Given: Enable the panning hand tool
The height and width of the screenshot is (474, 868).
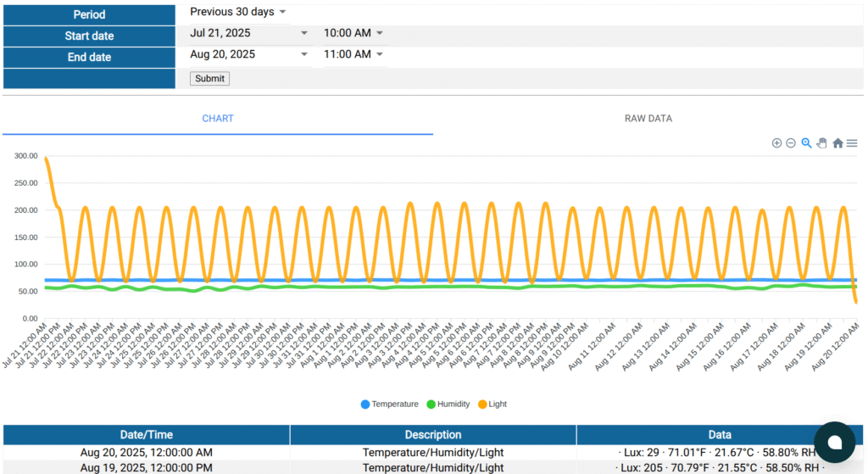Looking at the screenshot, I should click(821, 143).
